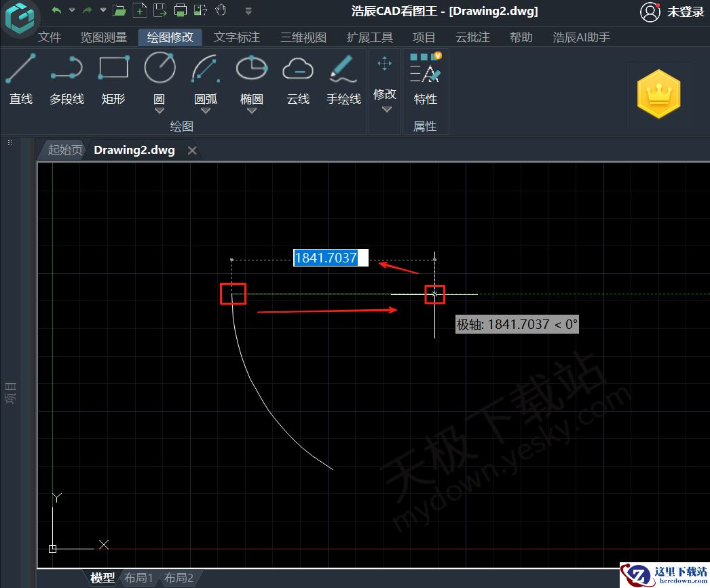Open the 扩展工具 tab

coord(369,37)
